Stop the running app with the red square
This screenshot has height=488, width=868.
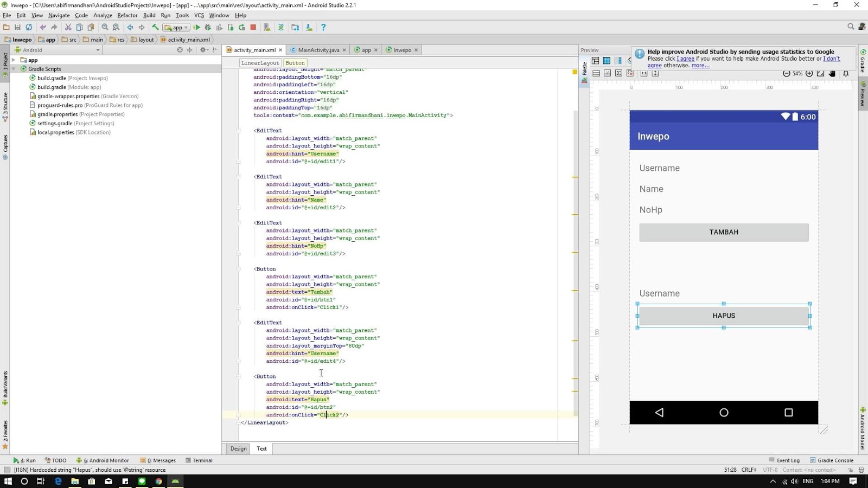tap(253, 27)
